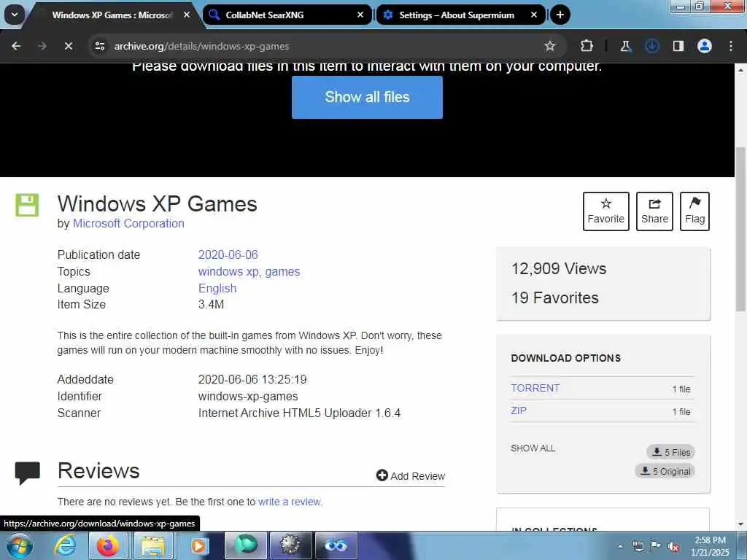Open the games topic link
Image resolution: width=747 pixels, height=560 pixels.
pyautogui.click(x=282, y=271)
